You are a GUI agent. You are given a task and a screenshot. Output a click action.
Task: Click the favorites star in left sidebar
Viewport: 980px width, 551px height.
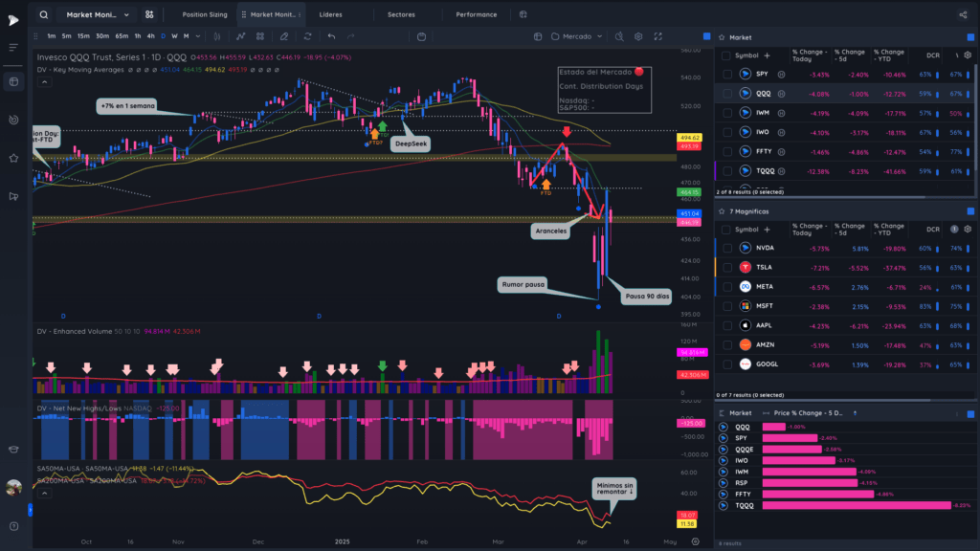tap(13, 158)
